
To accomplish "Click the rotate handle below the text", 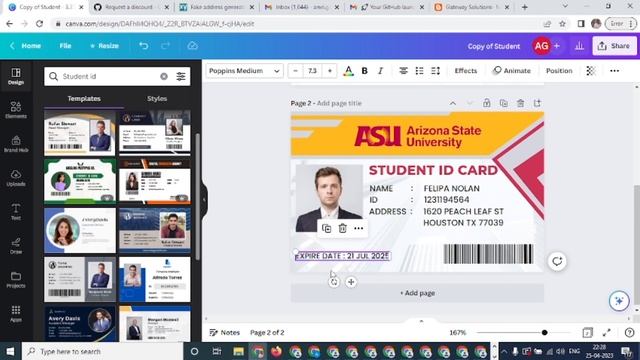I will tap(334, 282).
